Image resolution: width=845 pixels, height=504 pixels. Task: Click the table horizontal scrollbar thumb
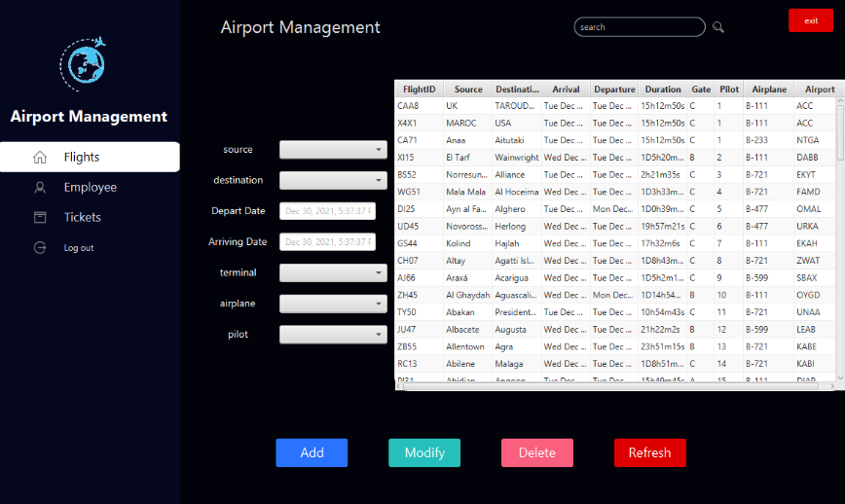[x=610, y=386]
